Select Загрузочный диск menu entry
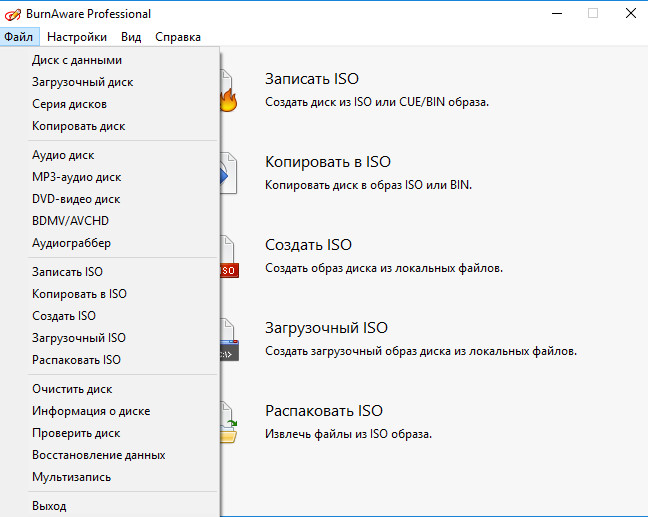 (x=110, y=82)
